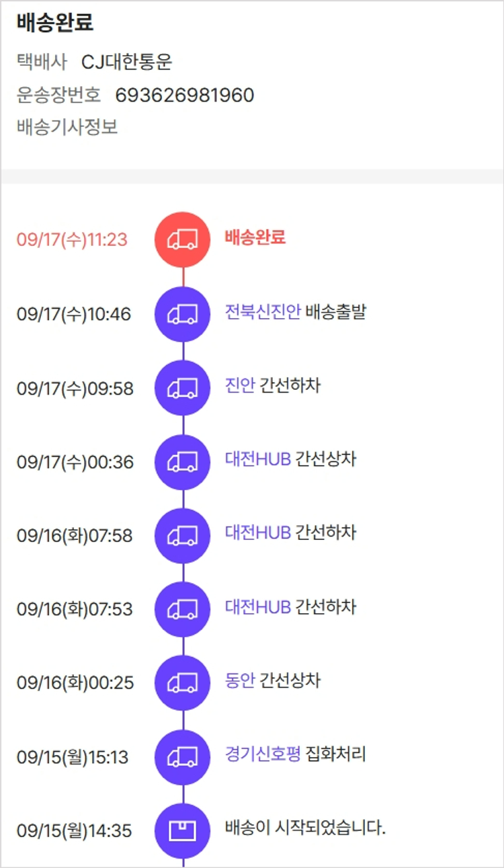The height and width of the screenshot is (868, 504).
Task: Click truck icon for 대전HUB 간선상차
Action: pos(183,461)
